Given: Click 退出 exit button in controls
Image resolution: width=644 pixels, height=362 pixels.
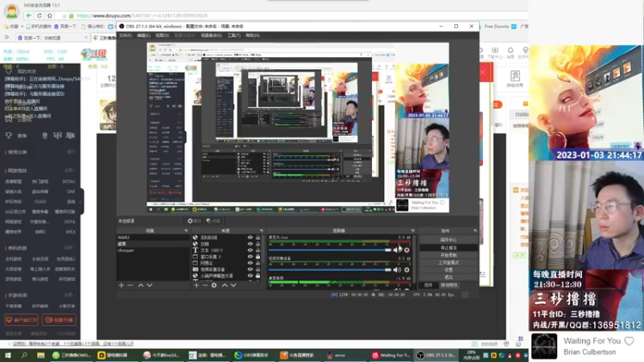Looking at the screenshot, I should point(448,278).
